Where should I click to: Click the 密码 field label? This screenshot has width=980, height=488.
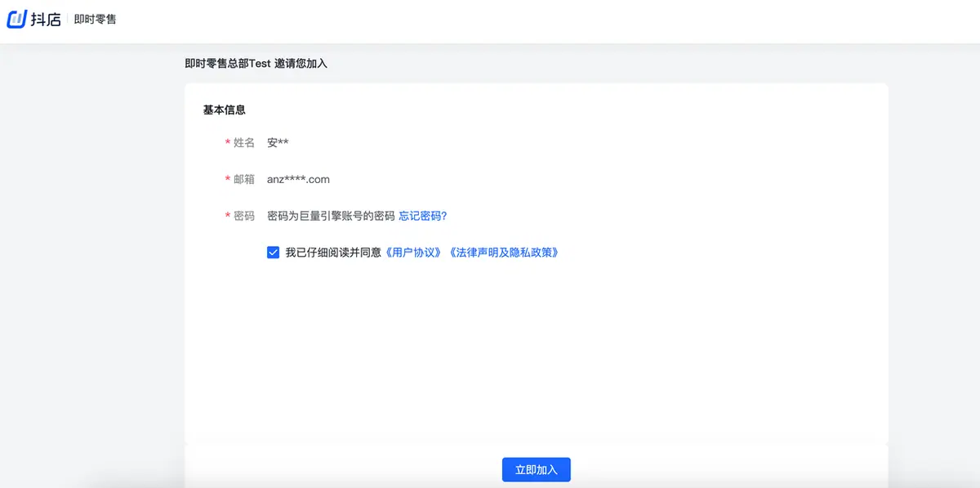[244, 216]
